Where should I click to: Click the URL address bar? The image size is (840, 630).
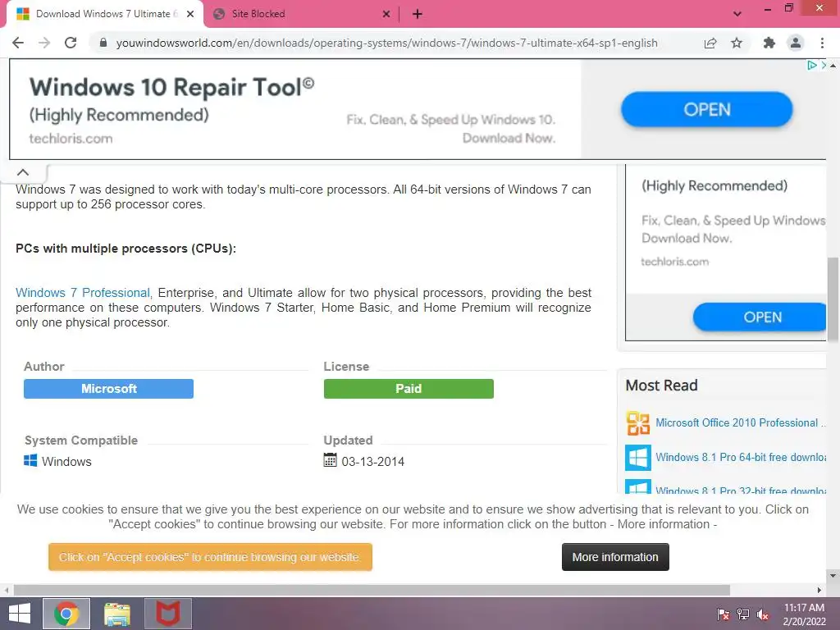click(386, 43)
